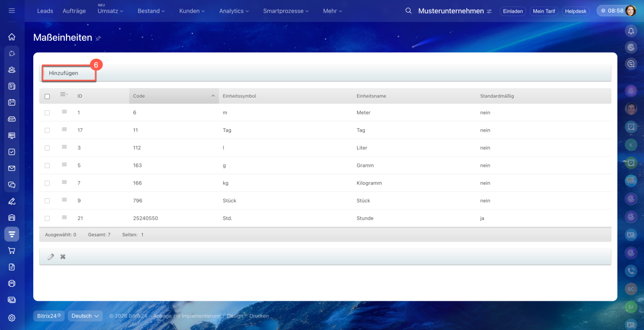Click the Hinzufügen button
This screenshot has height=330, width=644.
[x=63, y=73]
